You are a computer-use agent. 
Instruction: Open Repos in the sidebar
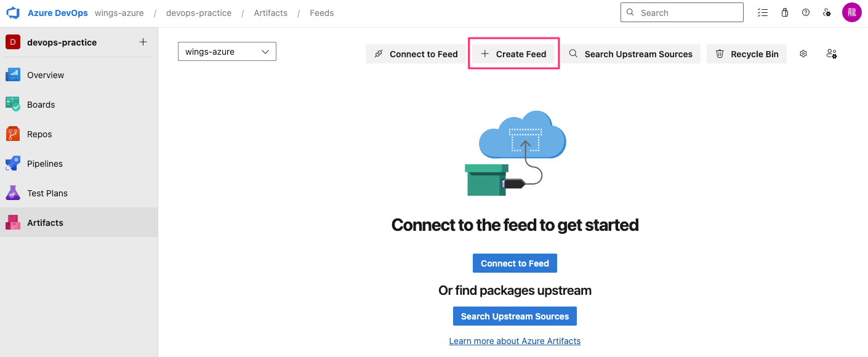click(x=39, y=134)
